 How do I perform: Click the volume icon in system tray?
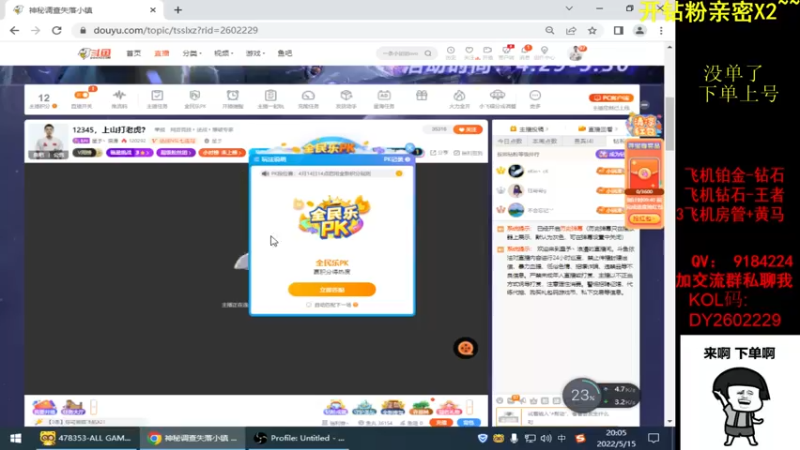point(545,438)
